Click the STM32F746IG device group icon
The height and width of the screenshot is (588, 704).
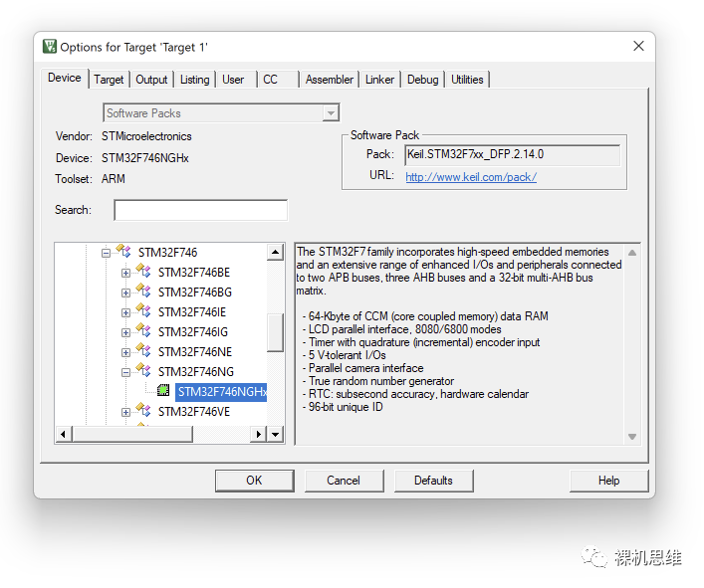tap(143, 330)
